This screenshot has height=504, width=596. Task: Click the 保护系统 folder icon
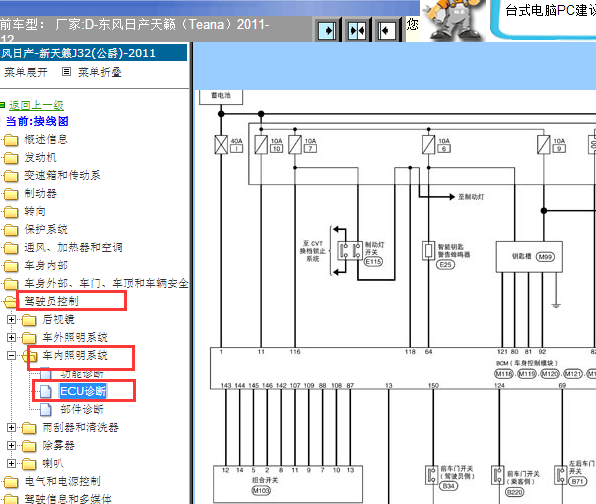tap(11, 230)
